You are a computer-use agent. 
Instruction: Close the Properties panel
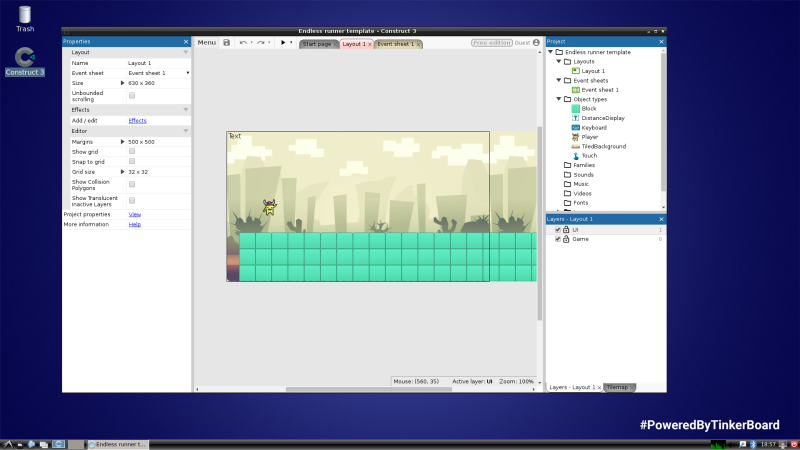coord(186,42)
